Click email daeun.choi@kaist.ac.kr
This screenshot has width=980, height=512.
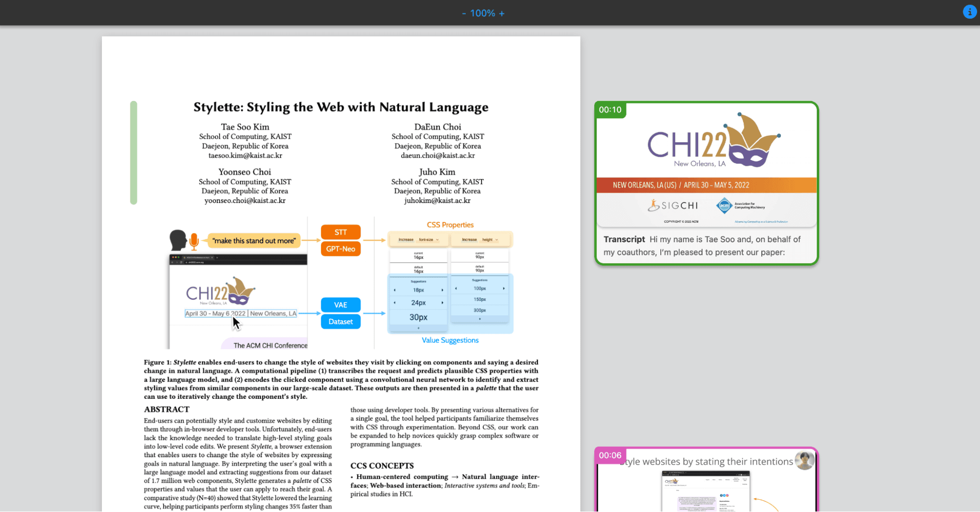(x=438, y=155)
